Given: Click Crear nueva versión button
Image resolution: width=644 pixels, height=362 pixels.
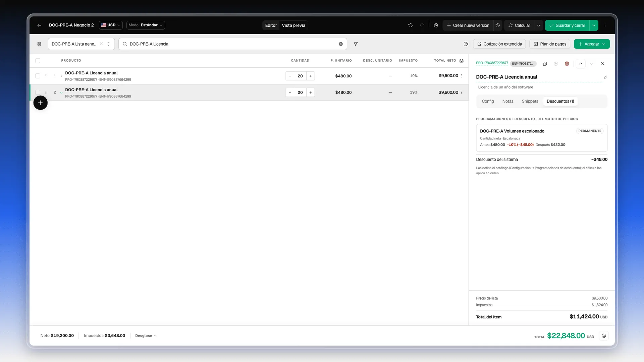Looking at the screenshot, I should [468, 25].
